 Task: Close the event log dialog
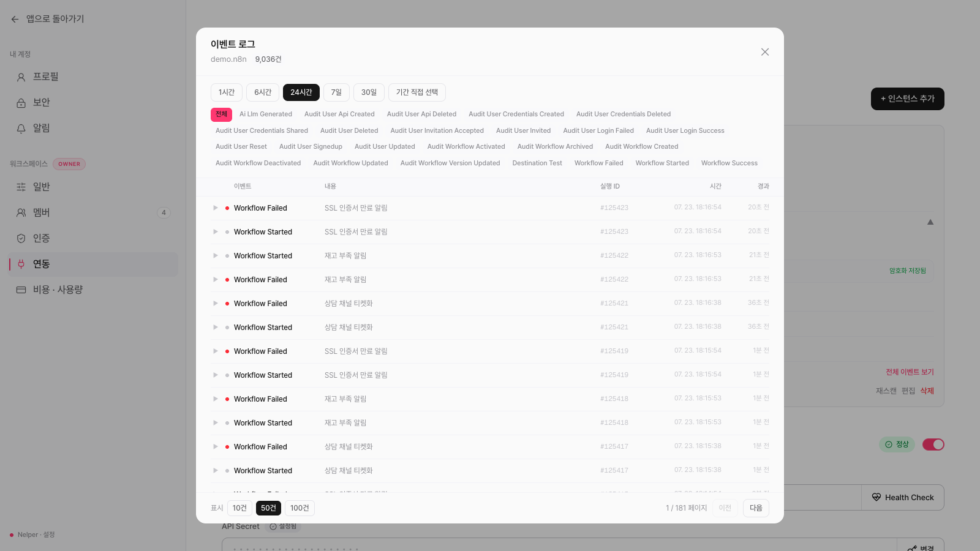[x=765, y=52]
